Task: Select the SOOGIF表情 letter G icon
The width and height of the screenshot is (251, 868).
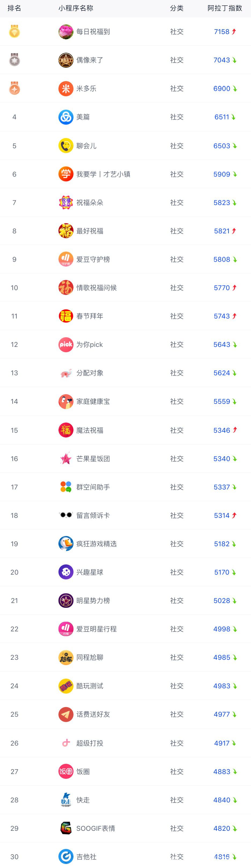Action: click(x=66, y=828)
